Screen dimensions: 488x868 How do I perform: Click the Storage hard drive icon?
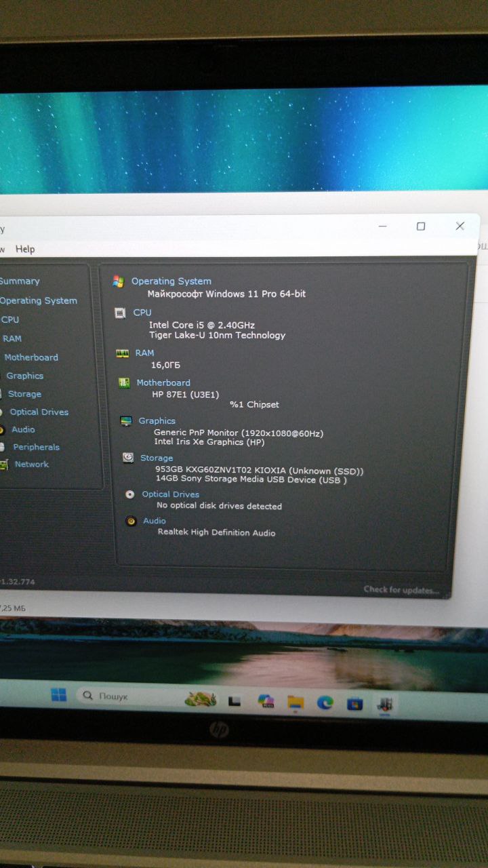(127, 458)
